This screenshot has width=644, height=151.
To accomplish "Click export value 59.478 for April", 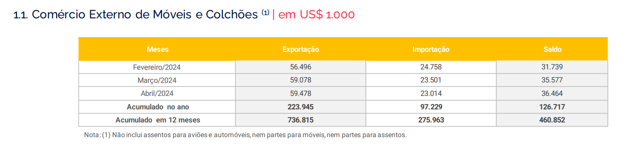I will click(x=301, y=93).
